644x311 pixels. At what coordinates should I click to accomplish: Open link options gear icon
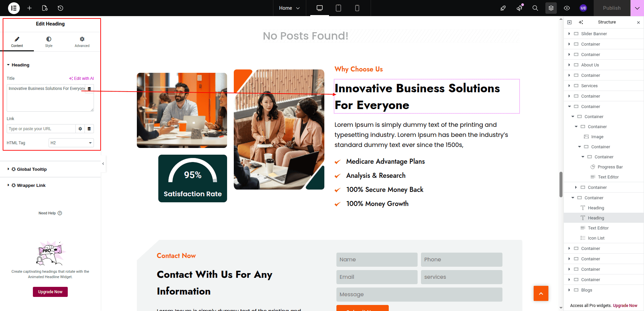[80, 129]
